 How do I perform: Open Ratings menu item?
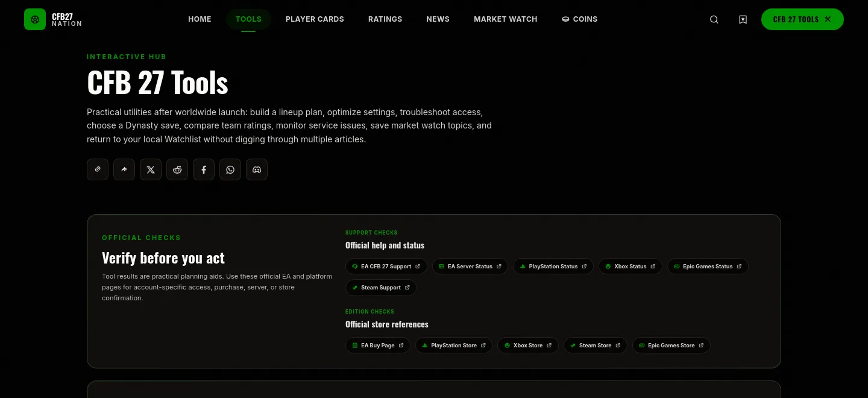[x=385, y=19]
